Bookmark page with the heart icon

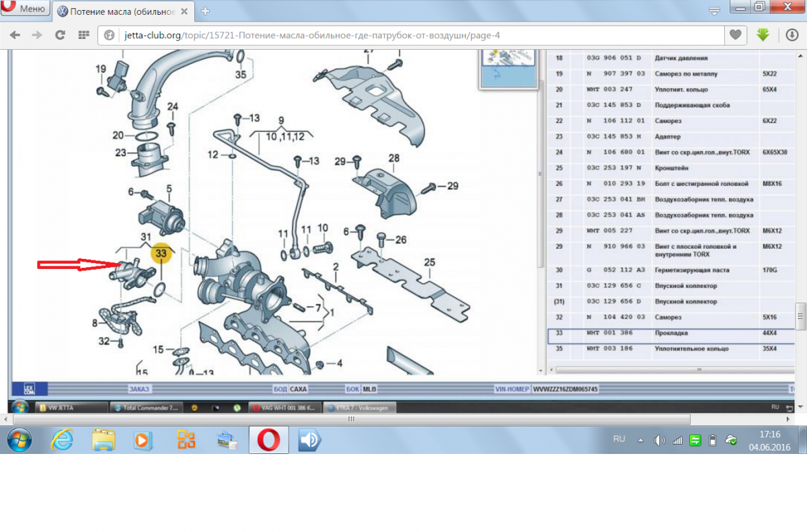(x=736, y=35)
